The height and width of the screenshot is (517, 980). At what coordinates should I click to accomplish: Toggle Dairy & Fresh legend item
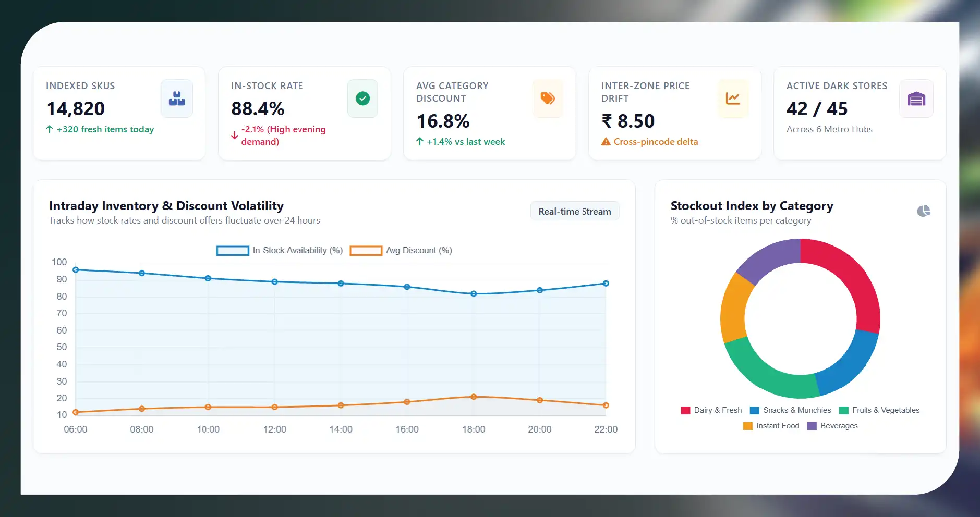click(711, 410)
